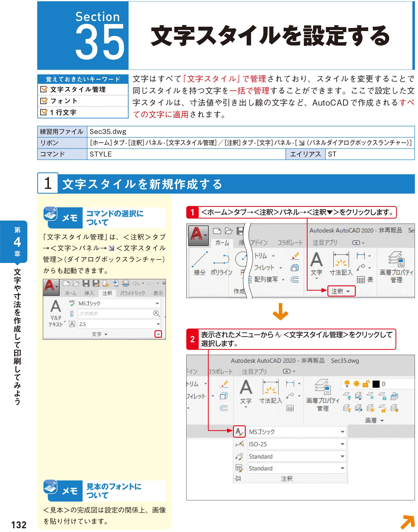Click 文字 text tool in step 1 screenshot
The height and width of the screenshot is (532, 418).
click(316, 265)
